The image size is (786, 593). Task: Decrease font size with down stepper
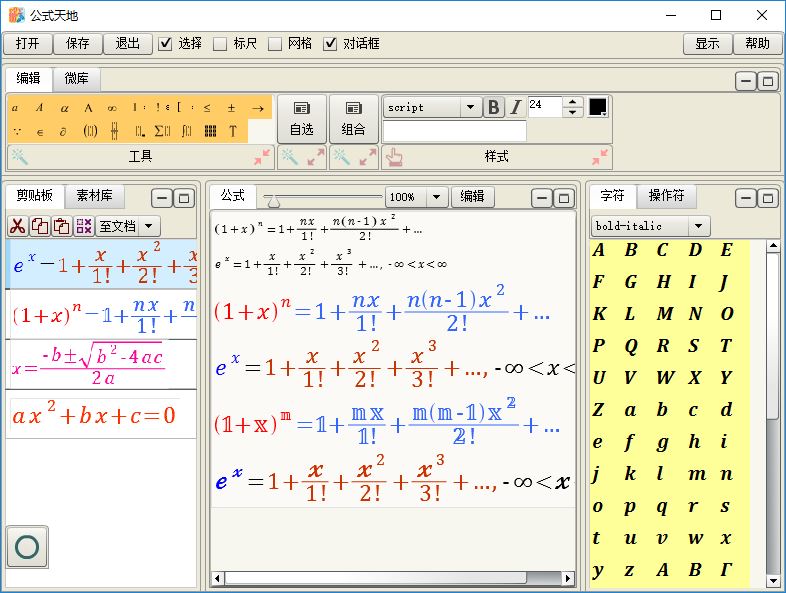click(572, 112)
